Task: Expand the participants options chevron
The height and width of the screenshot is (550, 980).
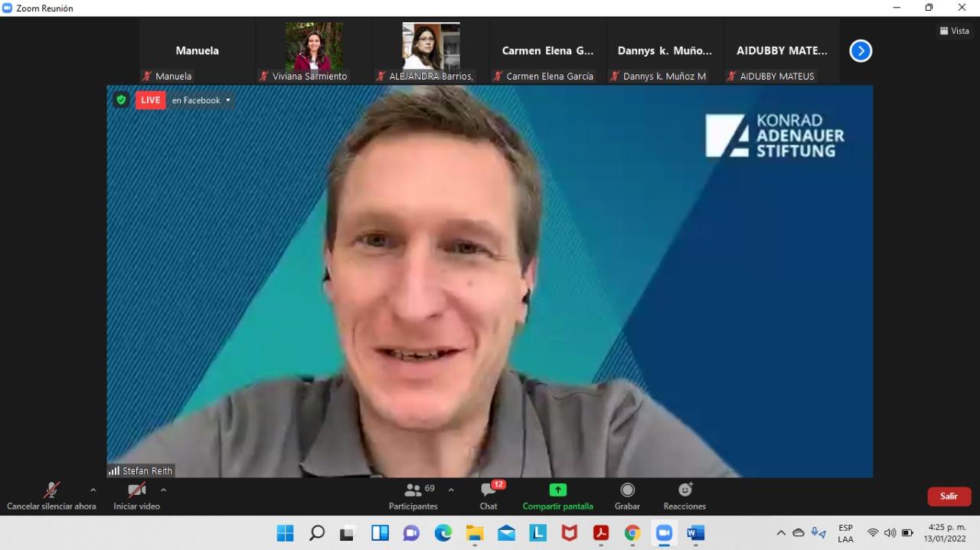Action: click(x=451, y=490)
